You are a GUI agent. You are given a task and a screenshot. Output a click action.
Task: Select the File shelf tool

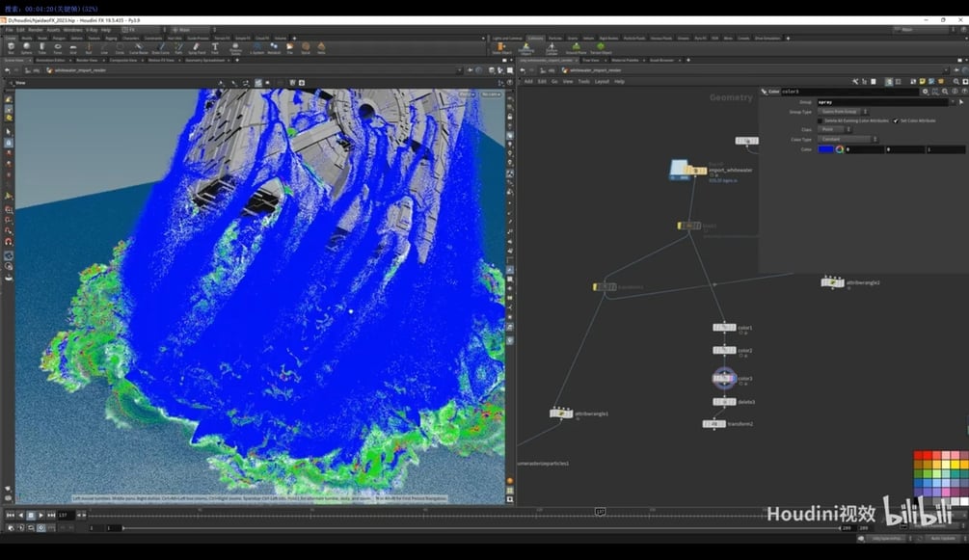(x=290, y=47)
